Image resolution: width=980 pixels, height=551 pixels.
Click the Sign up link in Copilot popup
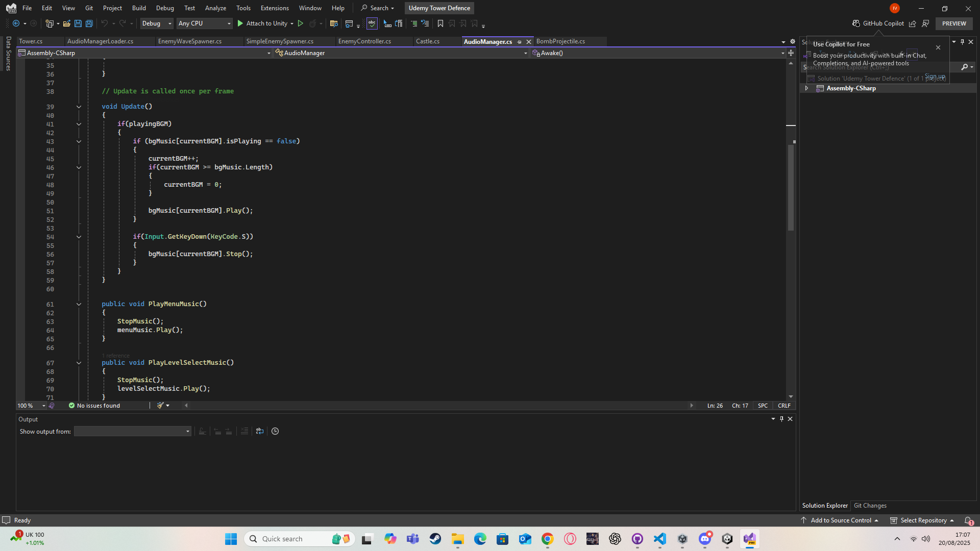[935, 77]
